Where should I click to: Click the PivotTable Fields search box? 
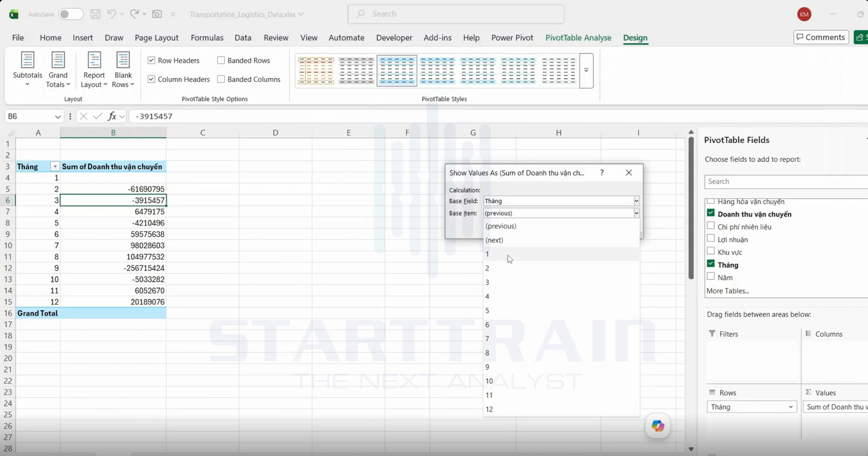pyautogui.click(x=786, y=181)
